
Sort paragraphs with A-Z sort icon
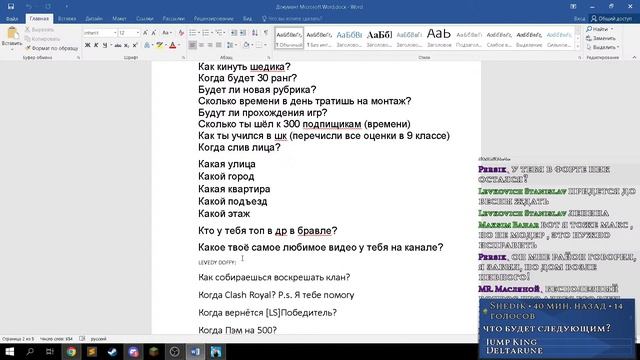click(x=255, y=33)
